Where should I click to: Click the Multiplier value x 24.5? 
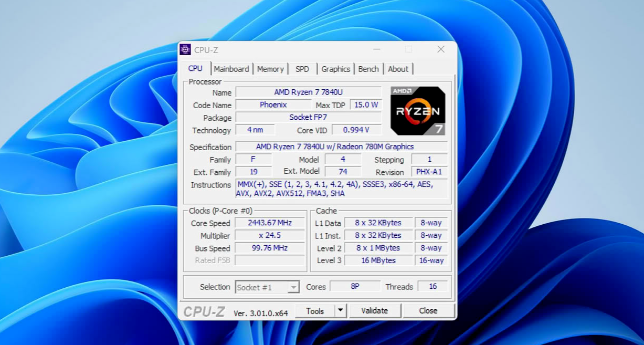tap(270, 235)
